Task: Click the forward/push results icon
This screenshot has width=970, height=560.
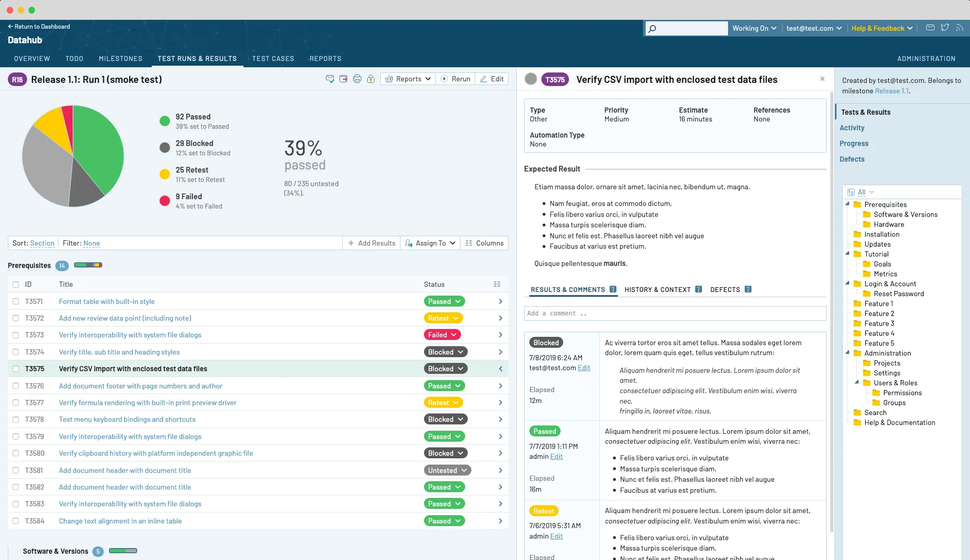Action: coord(343,79)
